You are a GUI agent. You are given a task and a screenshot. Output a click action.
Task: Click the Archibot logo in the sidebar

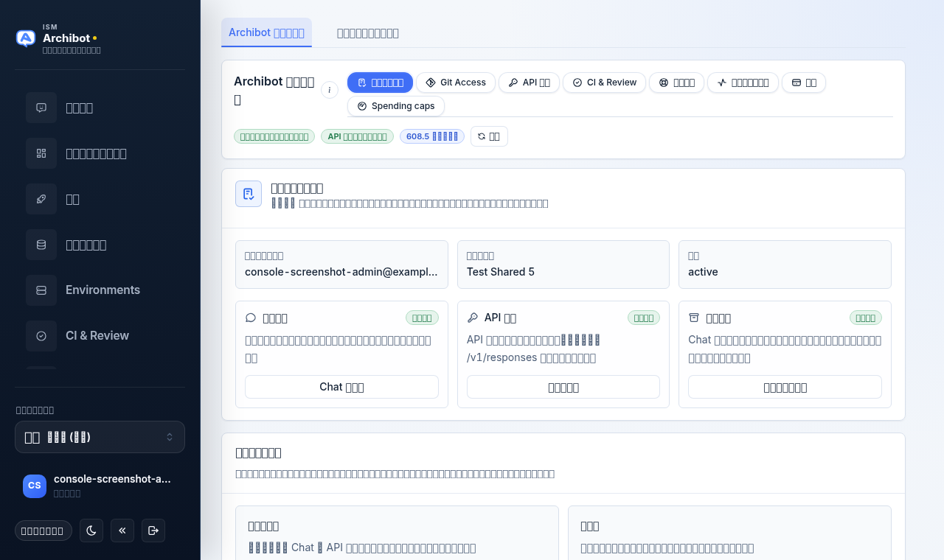tap(26, 38)
